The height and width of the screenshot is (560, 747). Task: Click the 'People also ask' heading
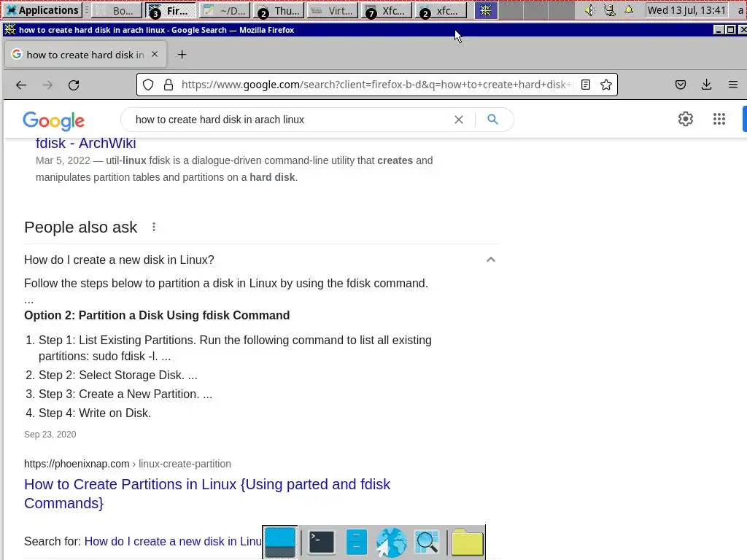80,227
